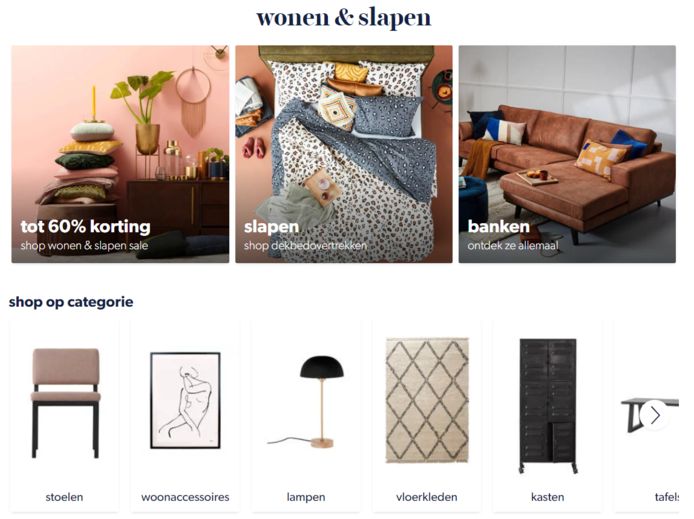694x519 pixels.
Task: Click 'shop dekbedovertrekken' text
Action: [x=305, y=246]
